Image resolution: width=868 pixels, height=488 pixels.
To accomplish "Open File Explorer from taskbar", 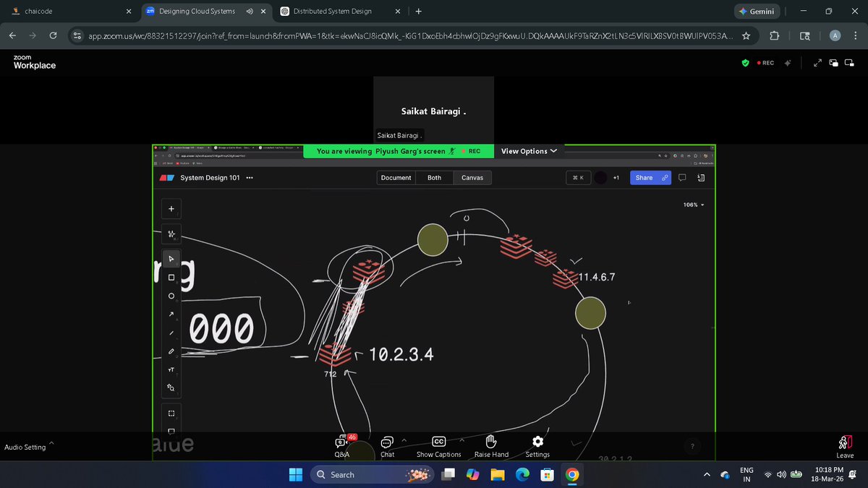I will click(498, 474).
